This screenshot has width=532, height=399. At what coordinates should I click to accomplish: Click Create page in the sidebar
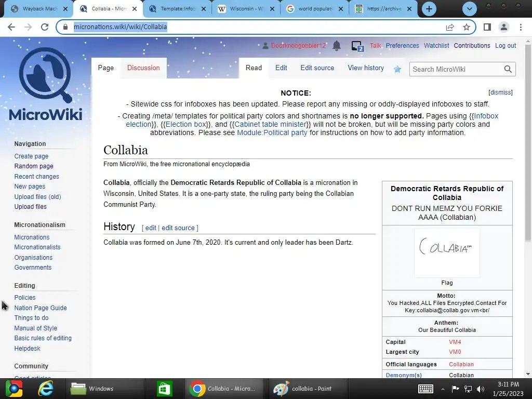(x=31, y=156)
